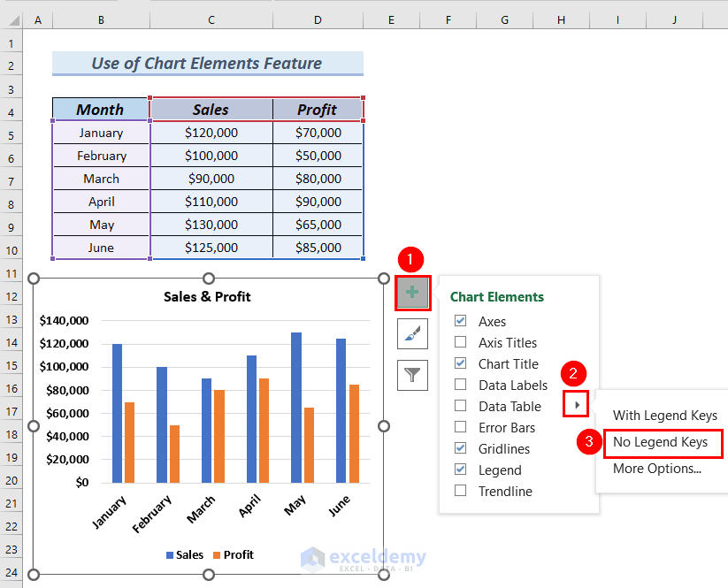Uncheck the Axes option
This screenshot has width=728, height=588.
click(x=460, y=321)
